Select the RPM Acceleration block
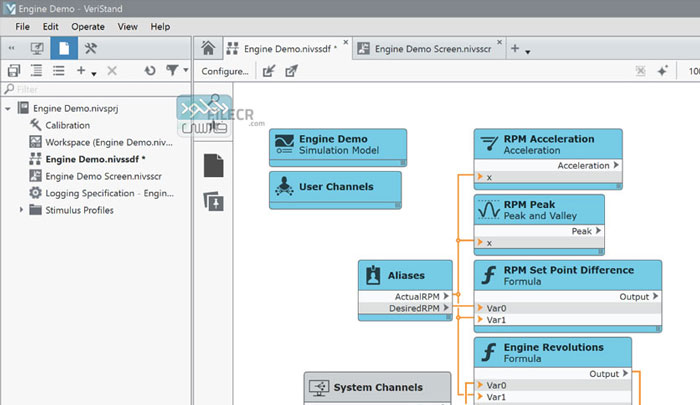The width and height of the screenshot is (700, 405). click(x=547, y=144)
